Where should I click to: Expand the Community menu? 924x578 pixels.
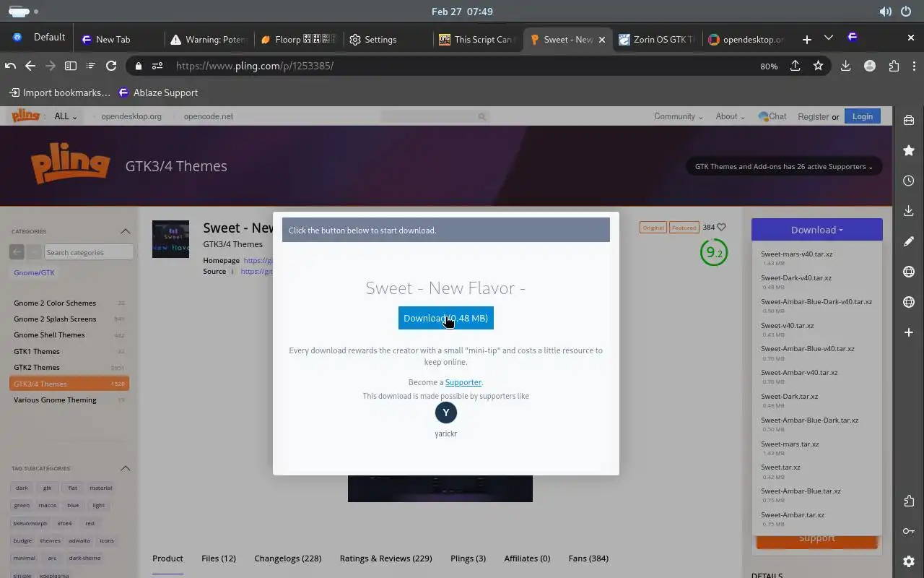click(x=678, y=116)
